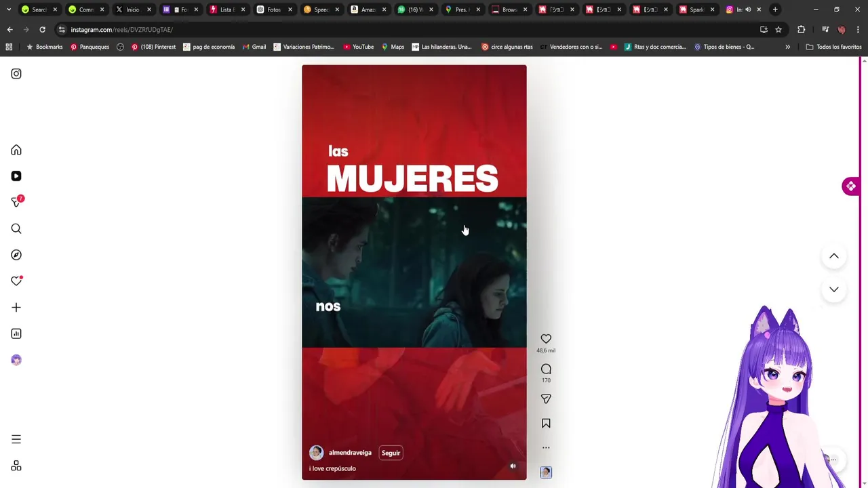The width and height of the screenshot is (868, 488).
Task: Open the Maps bookmark
Action: click(x=393, y=47)
